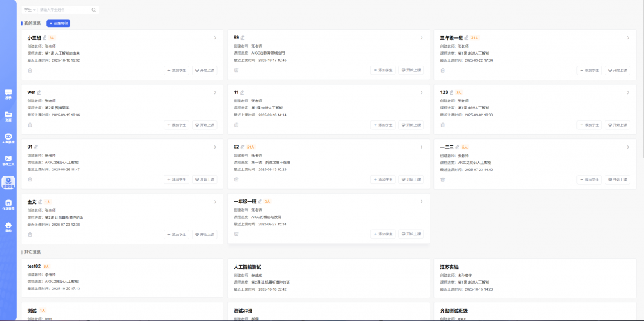The width and height of the screenshot is (644, 321).
Task: Switch to the 作业审阅 sidebar tab
Action: (8, 205)
